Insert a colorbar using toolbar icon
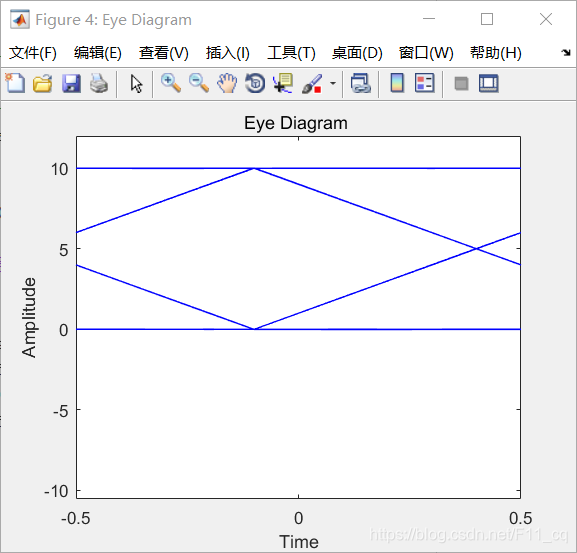Viewport: 577px width, 553px height. pos(397,83)
